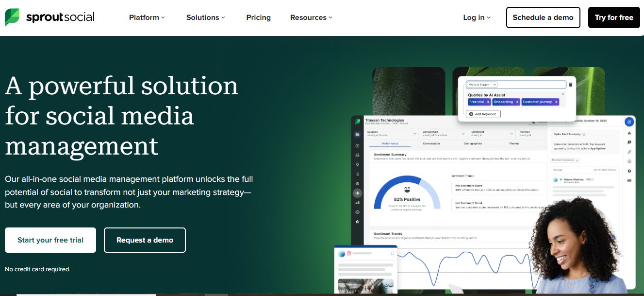Click the chat bubble icon in right rail
Screen dimensions: 644x296
(629, 142)
